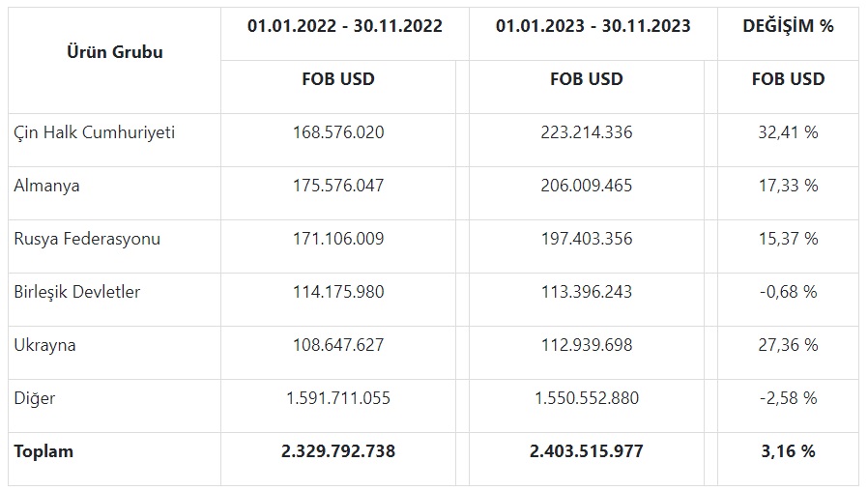
Task: Click the Ukrayna row label
Action: click(x=44, y=345)
